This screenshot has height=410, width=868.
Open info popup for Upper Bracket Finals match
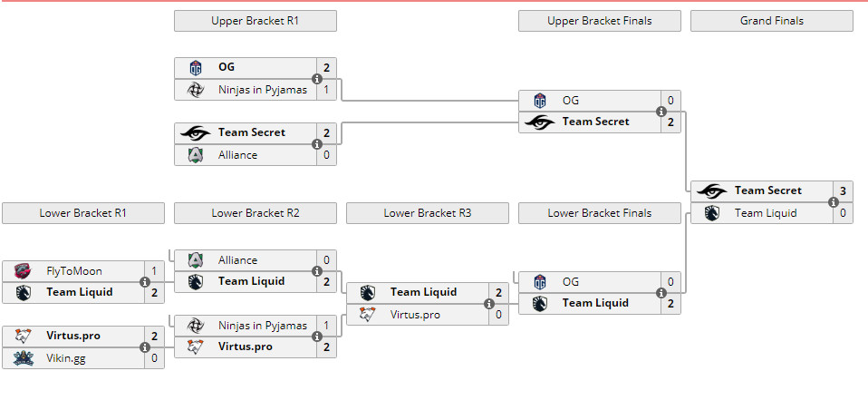661,112
